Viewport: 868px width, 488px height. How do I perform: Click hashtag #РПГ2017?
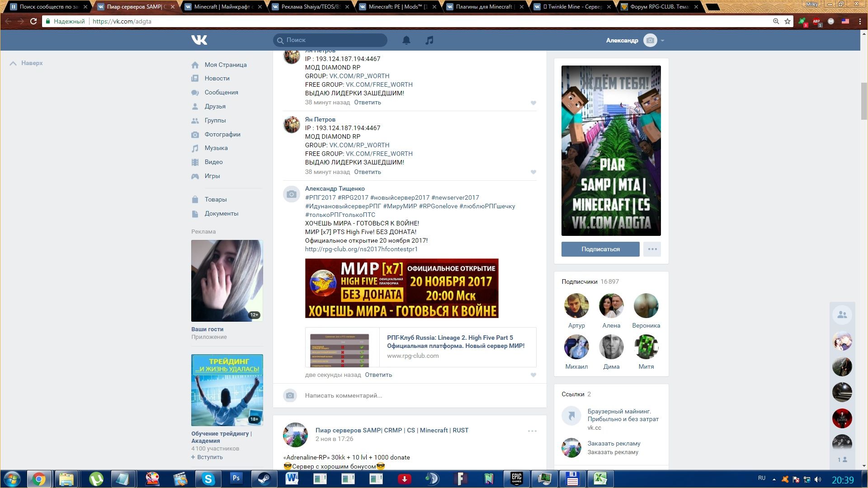click(321, 197)
